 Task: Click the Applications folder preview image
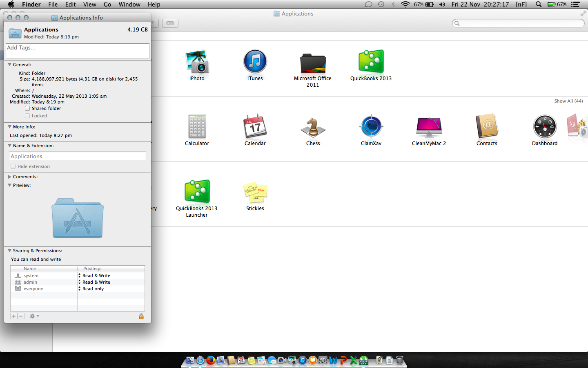(78, 218)
